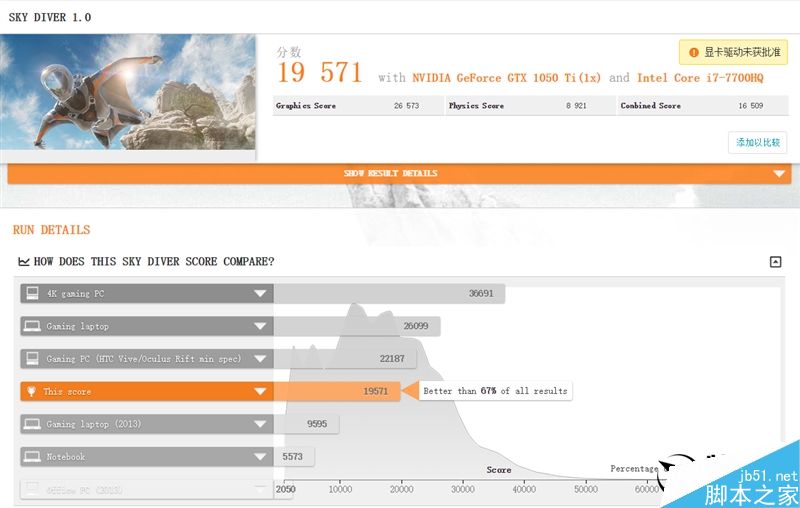Viewport: 800px width, 508px height.
Task: Click the add to compare button
Action: click(758, 142)
